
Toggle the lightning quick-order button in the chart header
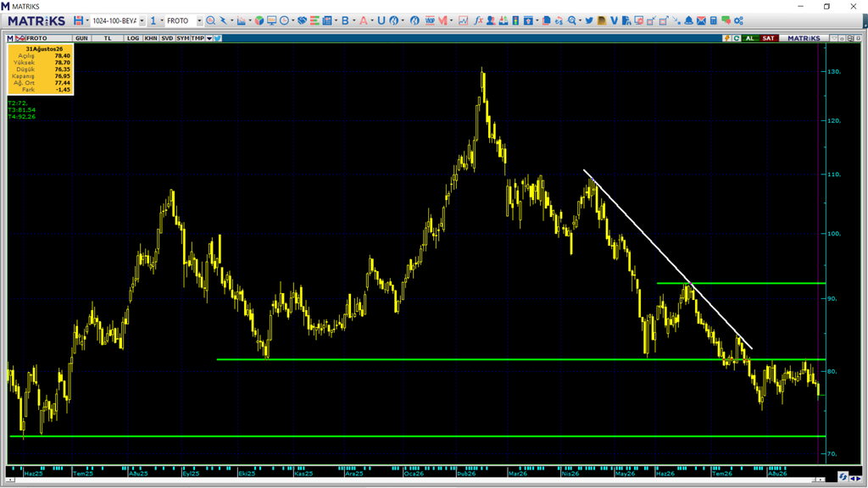coord(726,38)
